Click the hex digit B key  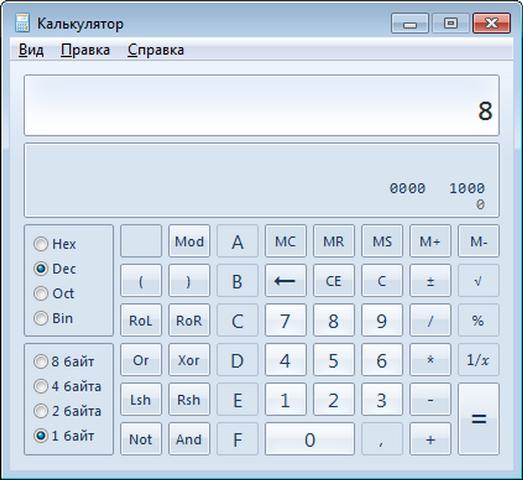tap(237, 281)
